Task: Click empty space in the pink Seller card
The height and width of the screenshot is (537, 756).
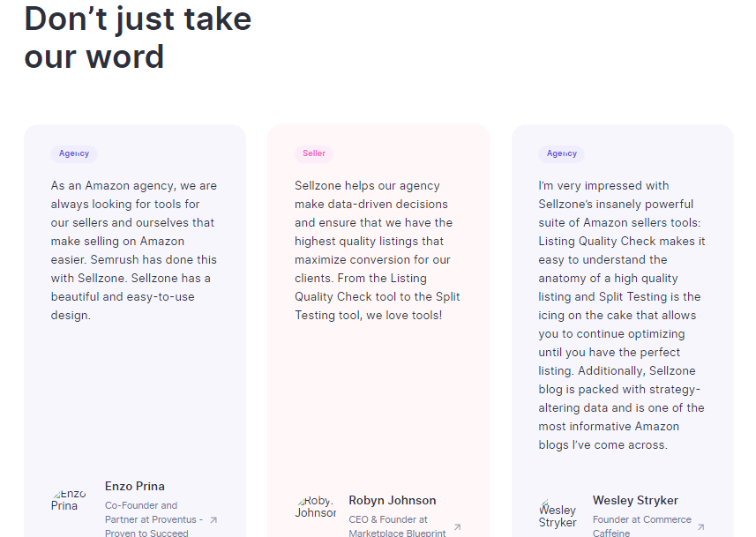Action: 378,406
